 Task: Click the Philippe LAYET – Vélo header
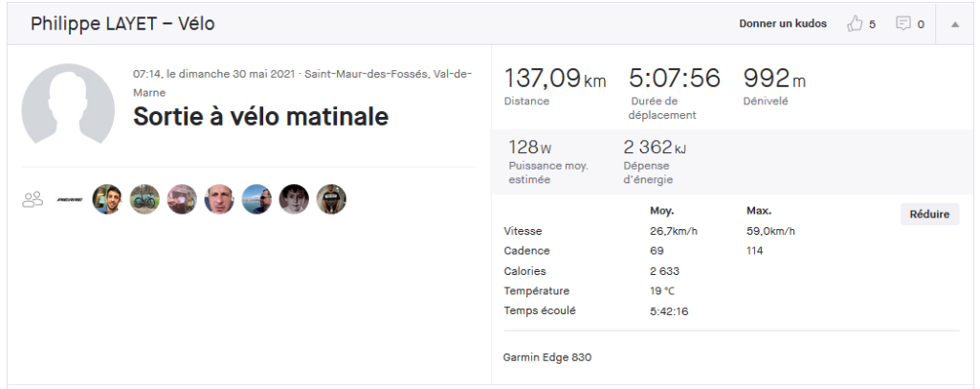coord(122,24)
